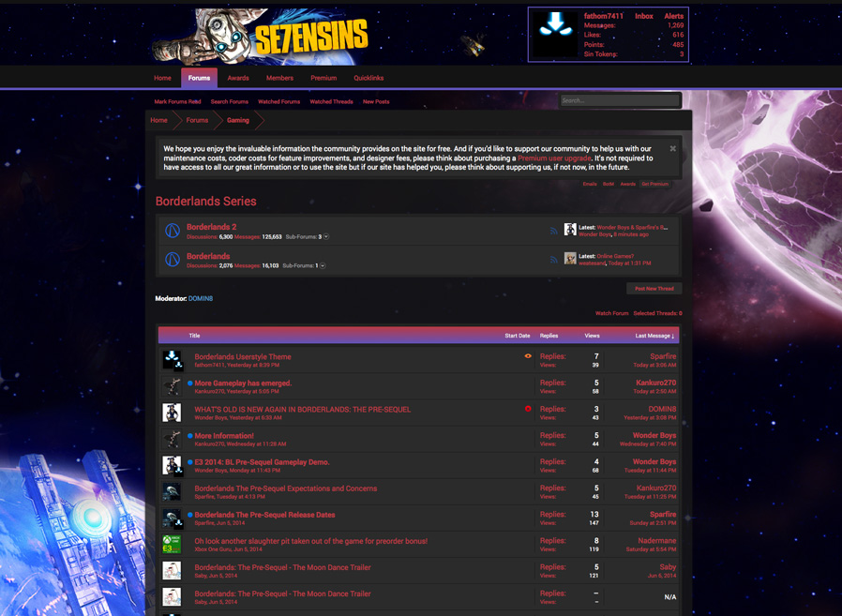Screen dimensions: 842x616
Task: Sort threads by Replies column
Action: click(549, 336)
